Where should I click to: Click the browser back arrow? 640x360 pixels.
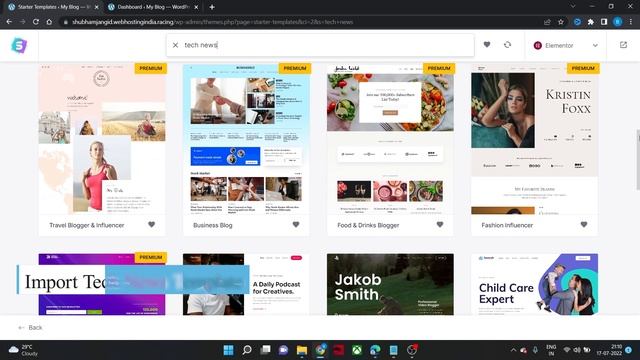click(9, 22)
